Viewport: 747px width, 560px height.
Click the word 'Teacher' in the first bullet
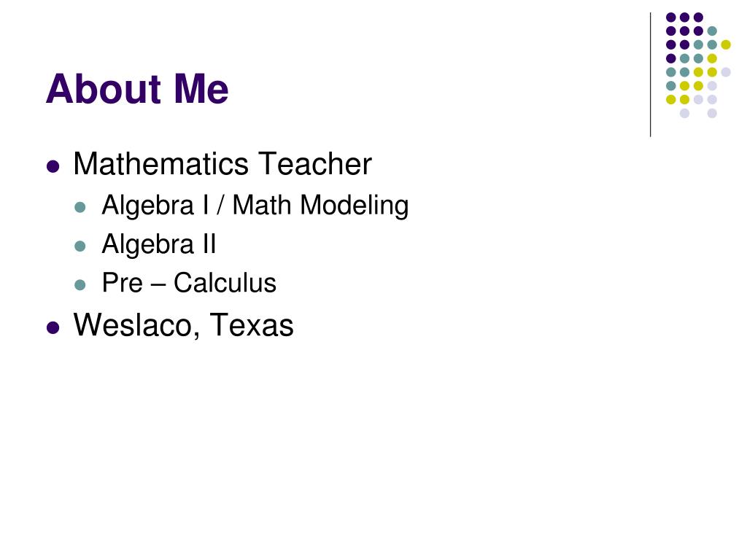pos(315,164)
